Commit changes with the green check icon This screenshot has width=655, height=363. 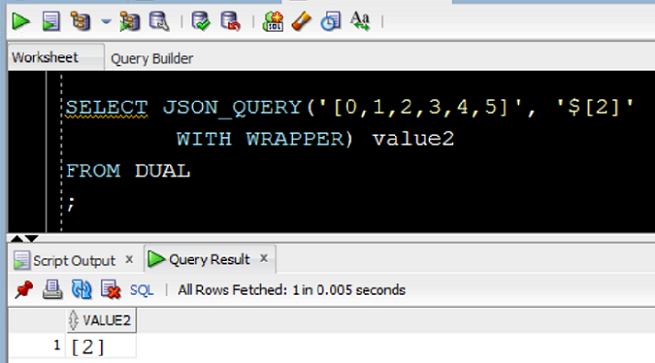[201, 21]
